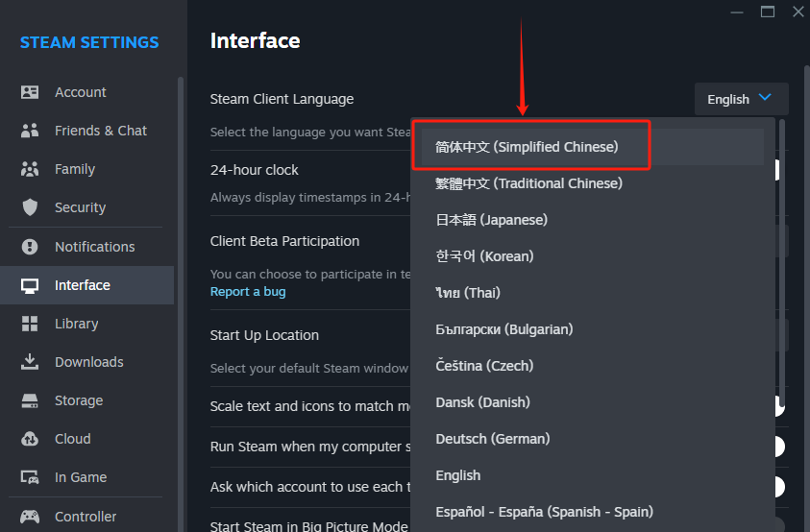Expand the English language dropdown
810x532 pixels.
coord(741,99)
